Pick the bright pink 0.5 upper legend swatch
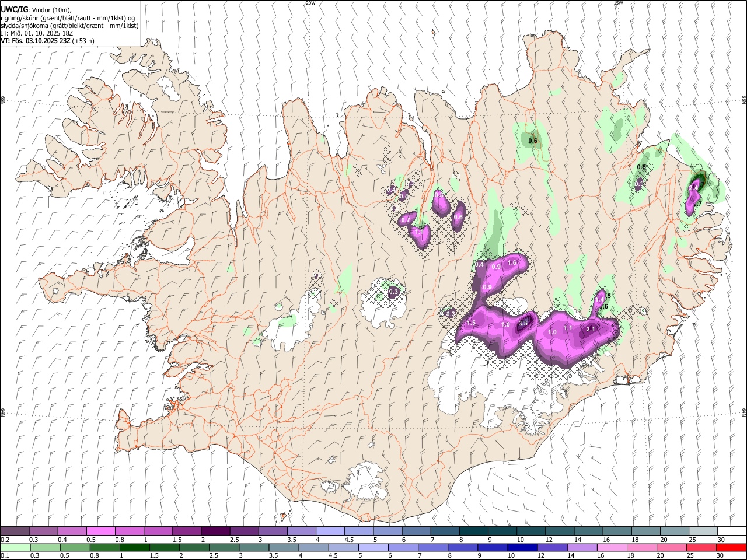The image size is (747, 560). (100, 531)
